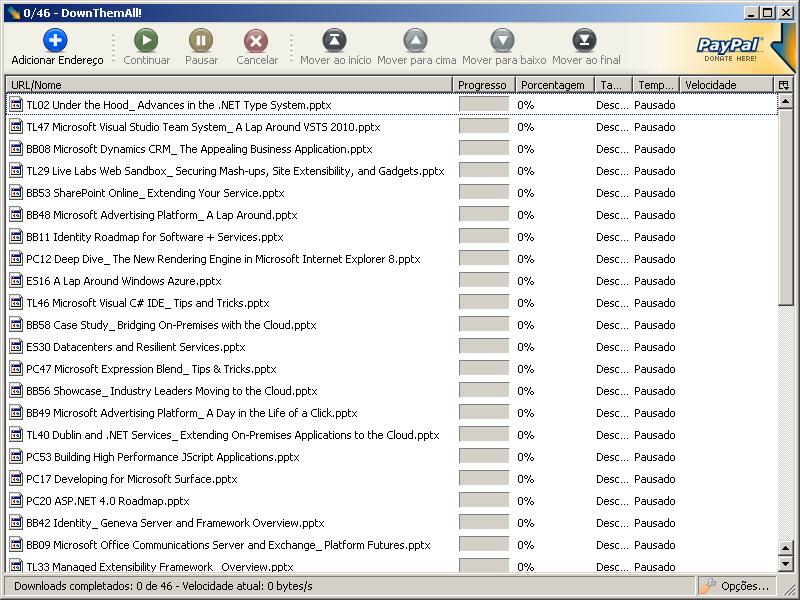Click the bottom-most scroll down arrow

(785, 563)
